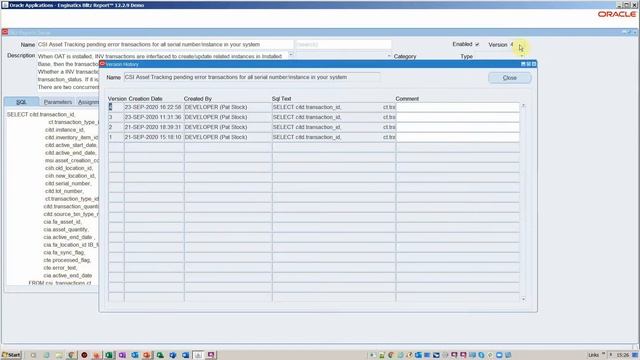Click the Windows Start button

click(11, 355)
